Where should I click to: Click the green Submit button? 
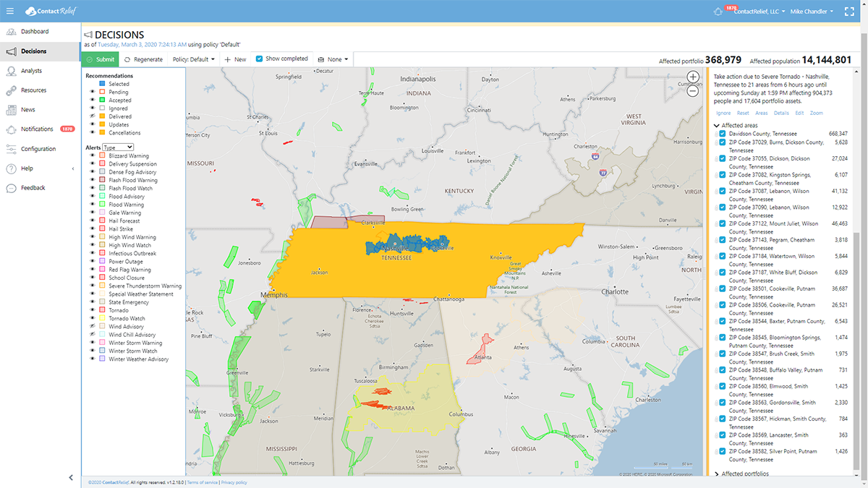99,59
